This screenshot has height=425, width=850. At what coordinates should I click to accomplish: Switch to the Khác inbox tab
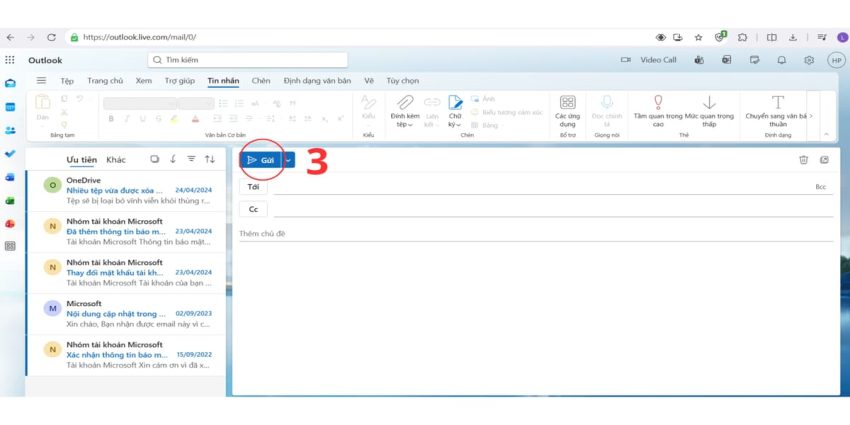pyautogui.click(x=116, y=159)
